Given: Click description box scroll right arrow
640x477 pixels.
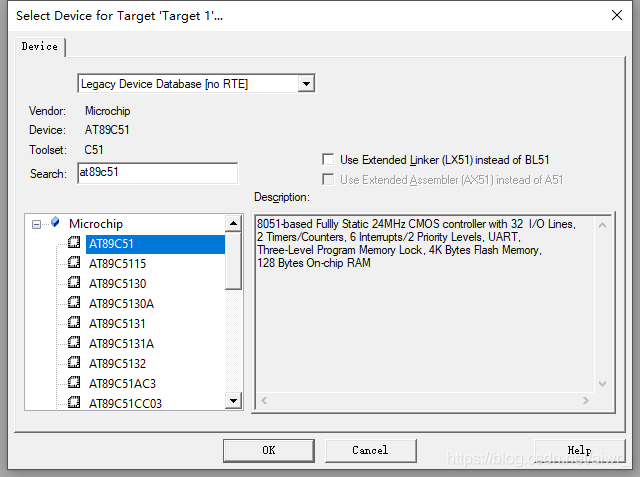Looking at the screenshot, I should point(586,400).
